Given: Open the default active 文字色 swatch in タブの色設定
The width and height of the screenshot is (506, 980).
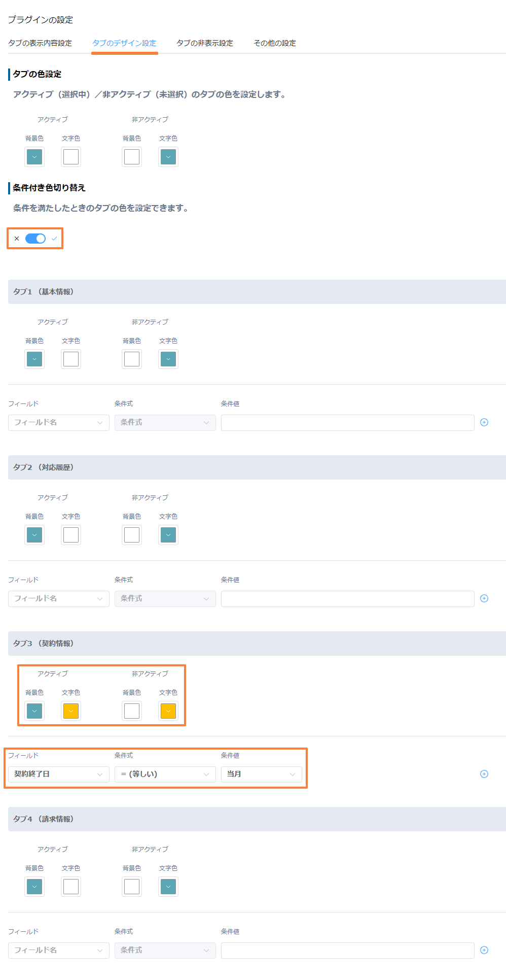Looking at the screenshot, I should click(71, 157).
